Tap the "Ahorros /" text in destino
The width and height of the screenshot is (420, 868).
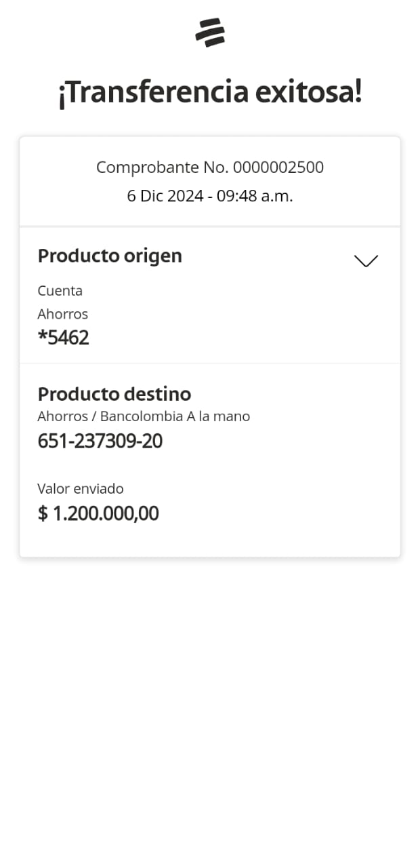coord(67,416)
